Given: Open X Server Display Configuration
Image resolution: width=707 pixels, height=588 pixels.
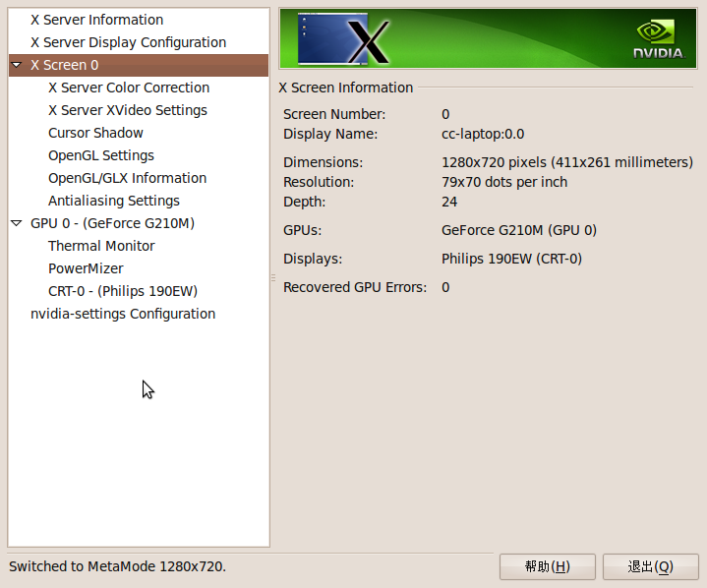Looking at the screenshot, I should coord(129,42).
